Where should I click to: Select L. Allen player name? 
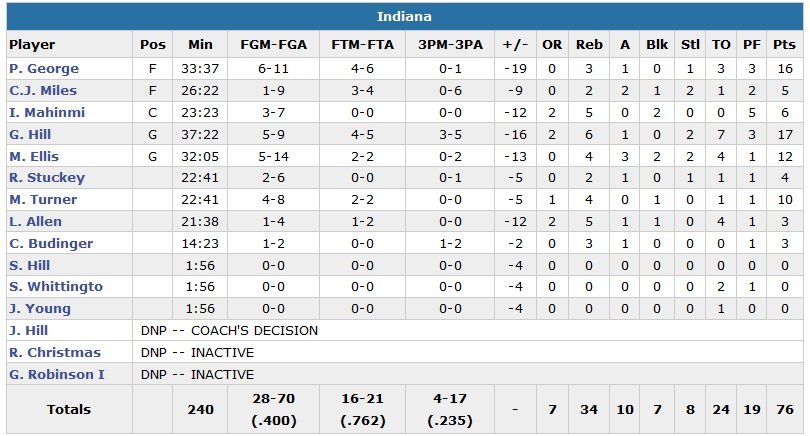pyautogui.click(x=35, y=222)
